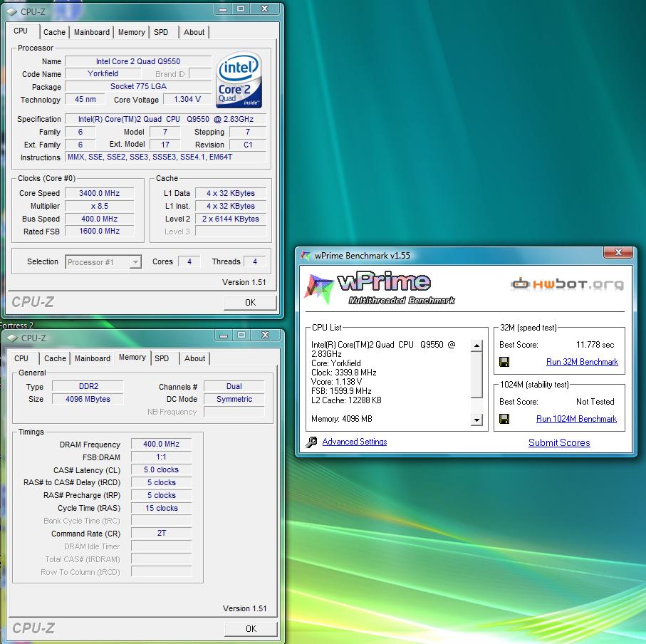Image resolution: width=646 pixels, height=644 pixels.
Task: Click the FSB:DRAM 1:1 ratio value
Action: (161, 457)
